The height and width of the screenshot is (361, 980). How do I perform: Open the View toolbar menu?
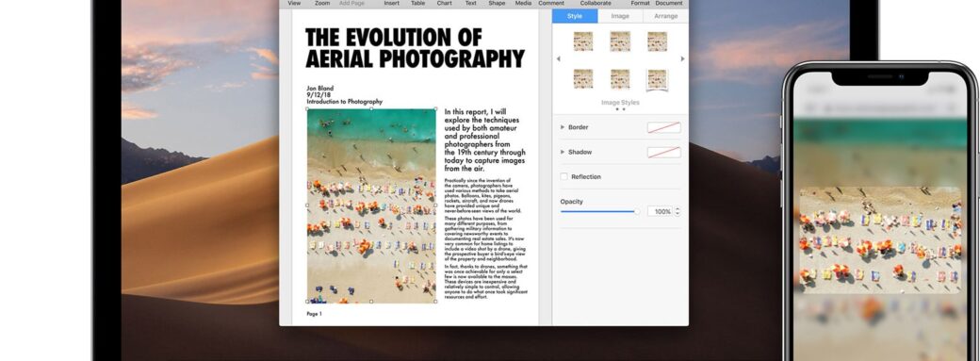(x=294, y=3)
